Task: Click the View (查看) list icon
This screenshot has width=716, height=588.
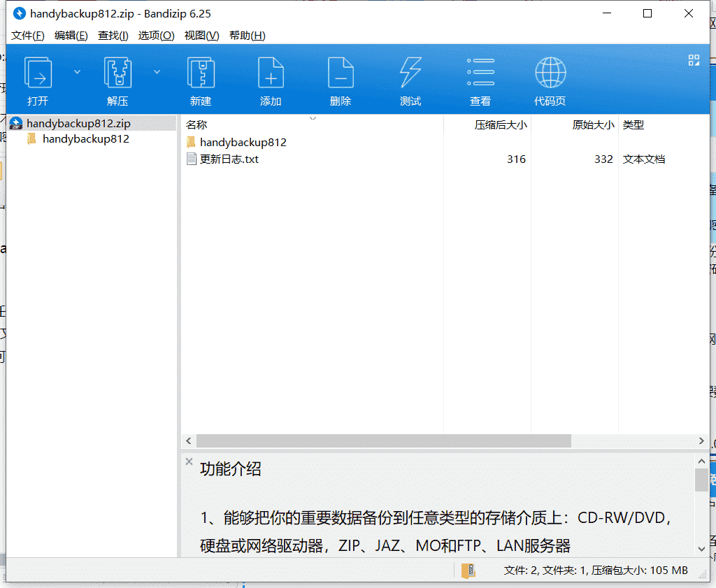Action: click(x=480, y=72)
